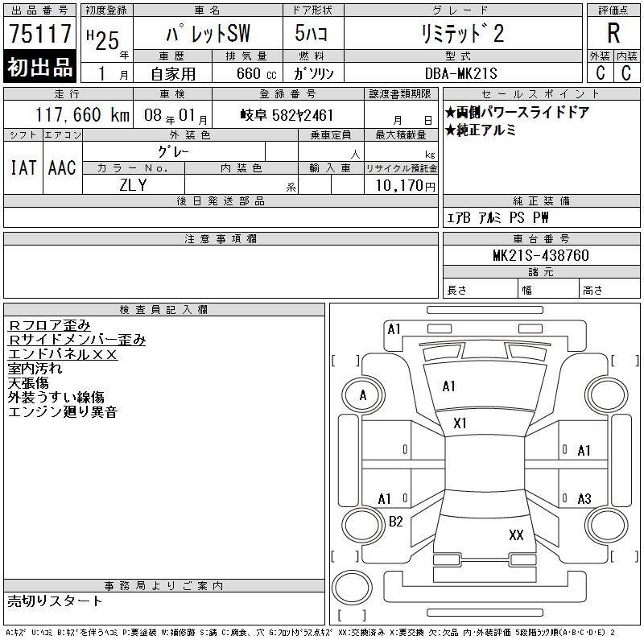Select inspector note 天張傷
644x644 pixels.
click(x=28, y=383)
